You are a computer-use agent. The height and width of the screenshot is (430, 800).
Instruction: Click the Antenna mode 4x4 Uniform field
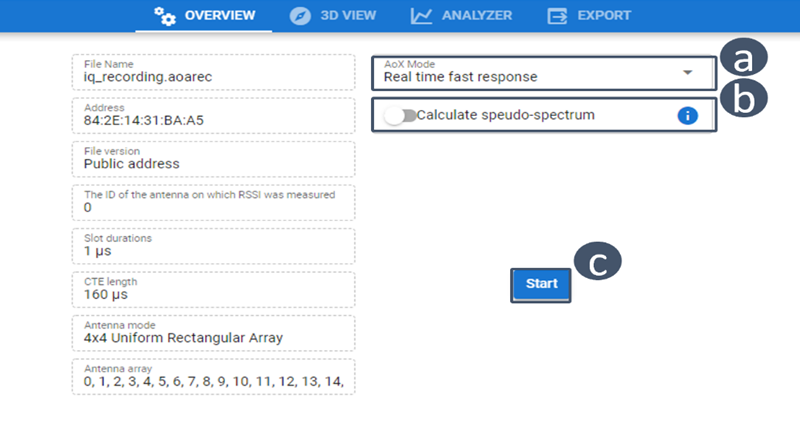(x=213, y=332)
